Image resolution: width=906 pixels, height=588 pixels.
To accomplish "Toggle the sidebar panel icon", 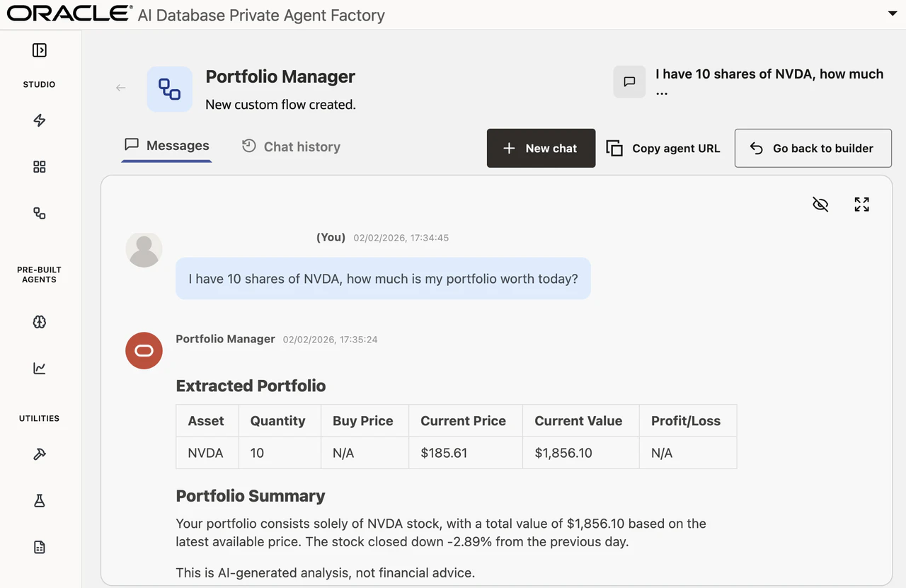I will (x=40, y=50).
